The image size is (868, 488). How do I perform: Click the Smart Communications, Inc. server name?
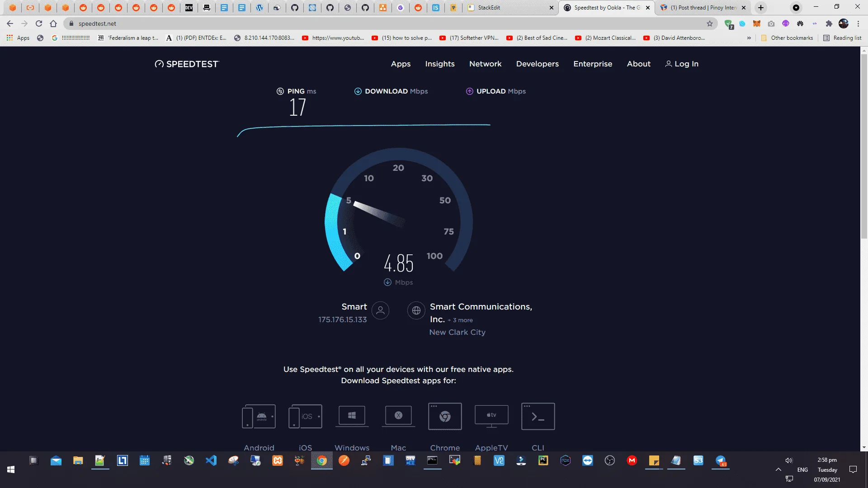coord(481,313)
